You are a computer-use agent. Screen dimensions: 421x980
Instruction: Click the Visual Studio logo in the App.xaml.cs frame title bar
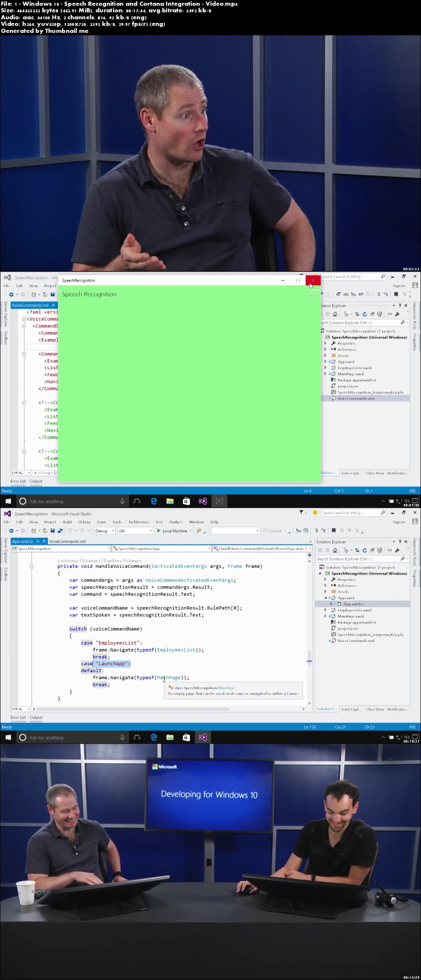pos(7,513)
